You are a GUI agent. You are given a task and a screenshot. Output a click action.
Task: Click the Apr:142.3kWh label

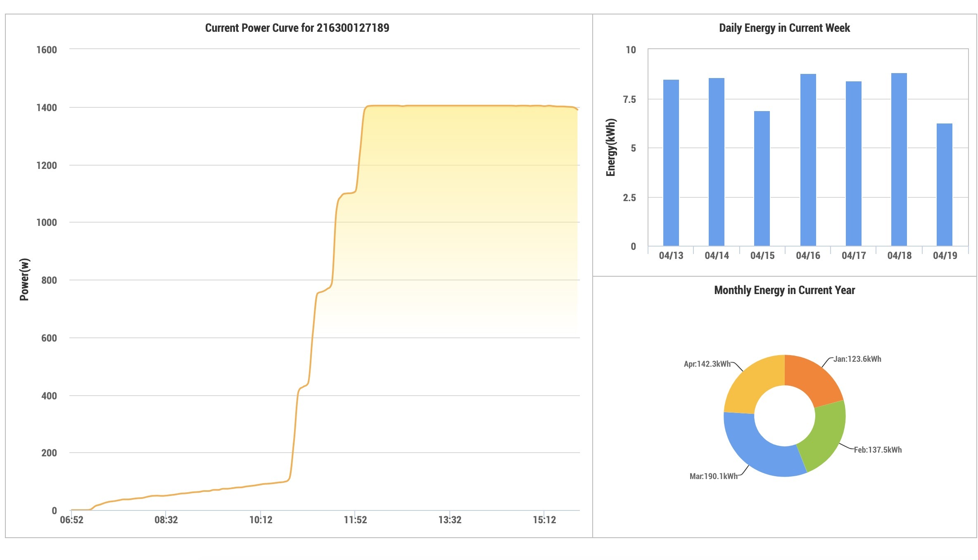pyautogui.click(x=707, y=364)
